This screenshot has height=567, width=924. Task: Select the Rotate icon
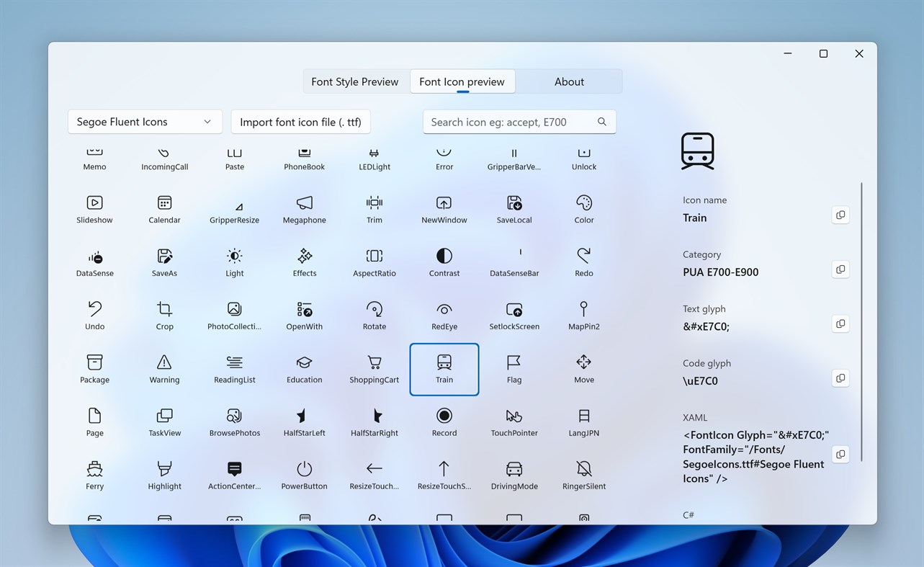coord(374,316)
